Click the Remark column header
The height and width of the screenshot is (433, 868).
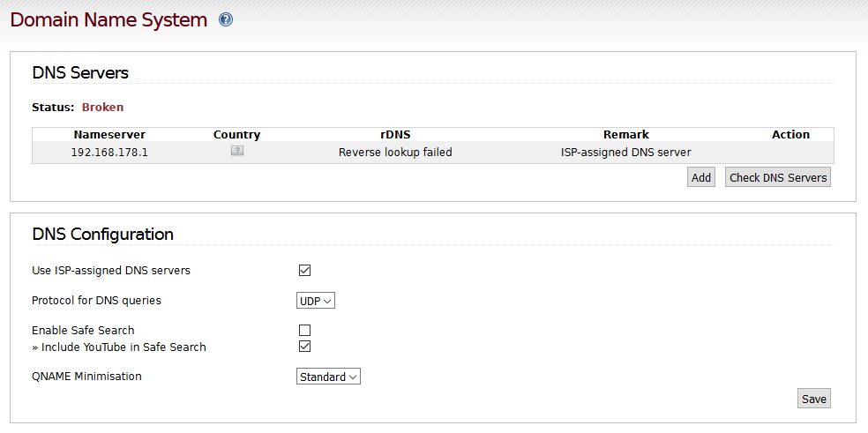point(626,135)
